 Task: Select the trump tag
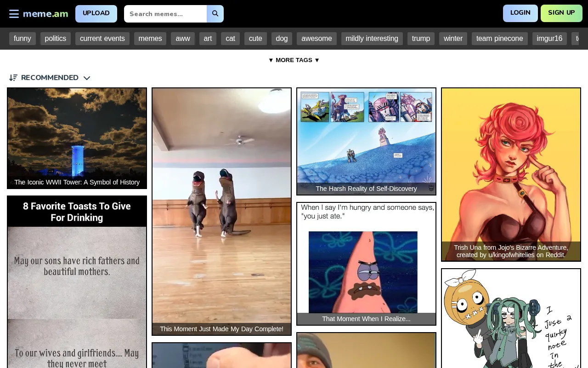point(421,39)
